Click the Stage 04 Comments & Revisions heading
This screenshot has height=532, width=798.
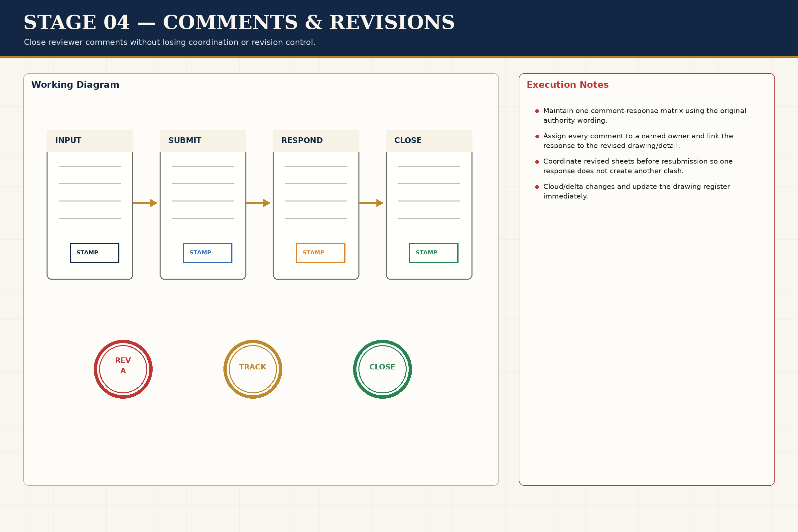click(239, 22)
